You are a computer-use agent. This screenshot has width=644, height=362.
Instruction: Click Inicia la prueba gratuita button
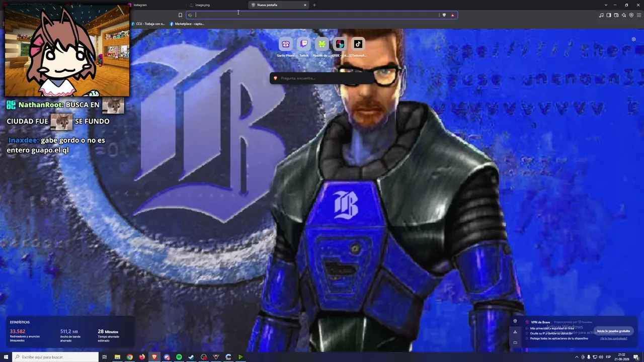pyautogui.click(x=613, y=331)
